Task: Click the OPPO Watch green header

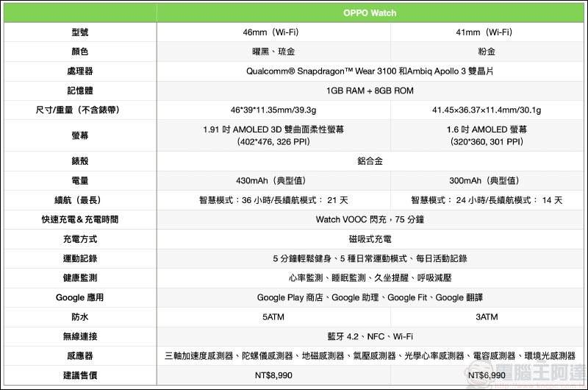Action: [370, 13]
